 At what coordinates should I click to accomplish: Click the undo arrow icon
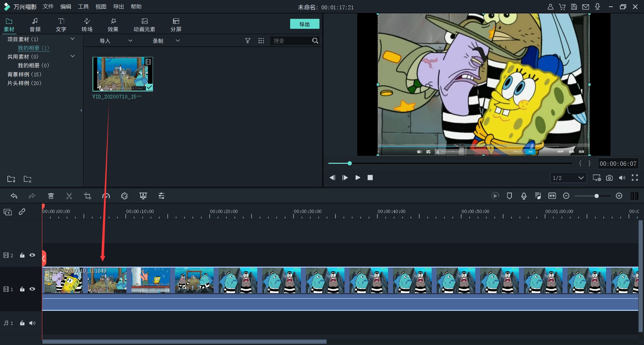pyautogui.click(x=14, y=196)
